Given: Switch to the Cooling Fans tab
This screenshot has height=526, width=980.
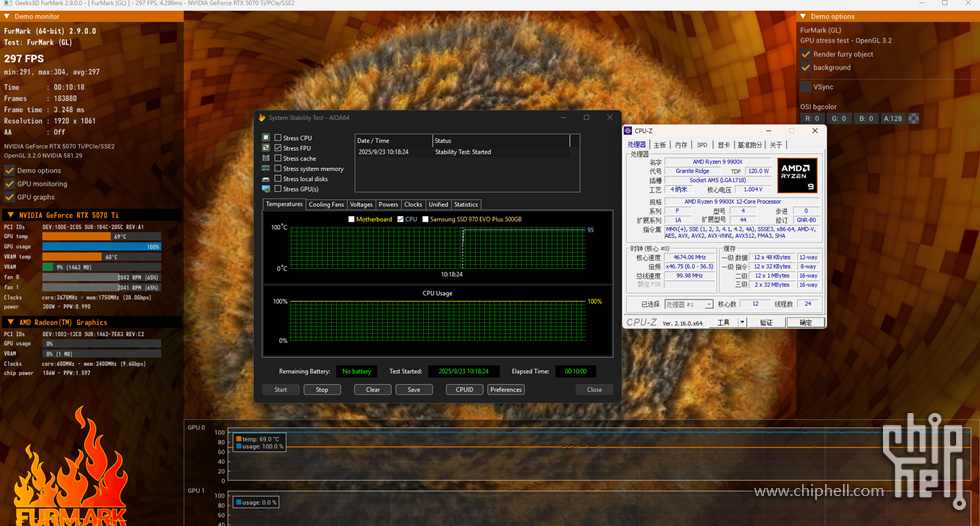Looking at the screenshot, I should pyautogui.click(x=326, y=204).
